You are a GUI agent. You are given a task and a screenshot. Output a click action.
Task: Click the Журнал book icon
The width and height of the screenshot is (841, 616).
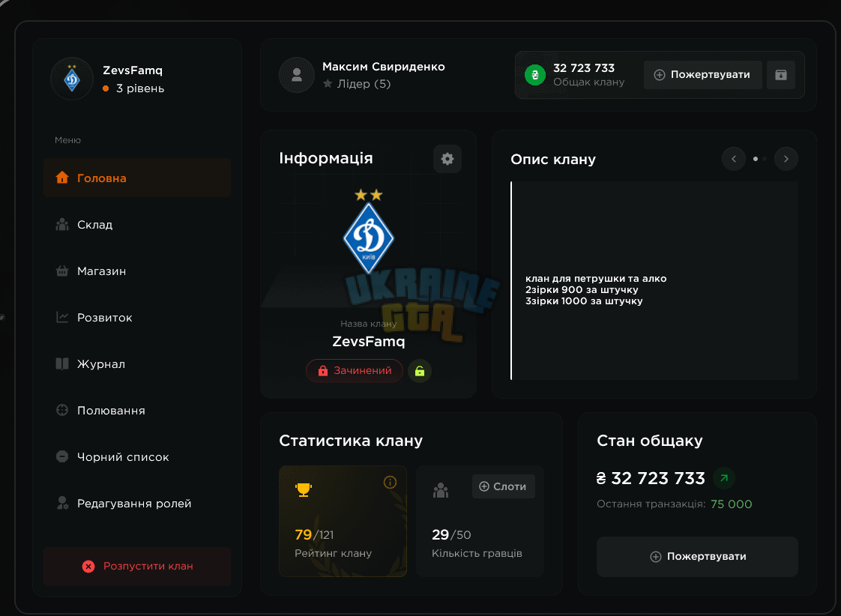tap(62, 364)
